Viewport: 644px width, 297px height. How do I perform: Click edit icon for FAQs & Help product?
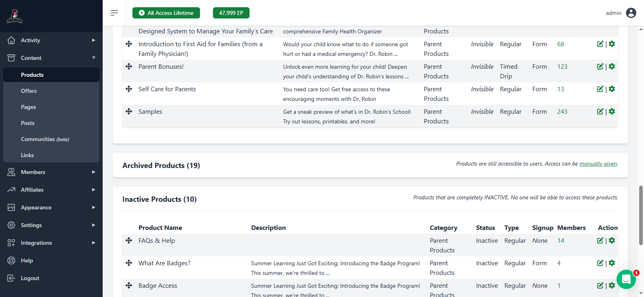[x=600, y=241]
